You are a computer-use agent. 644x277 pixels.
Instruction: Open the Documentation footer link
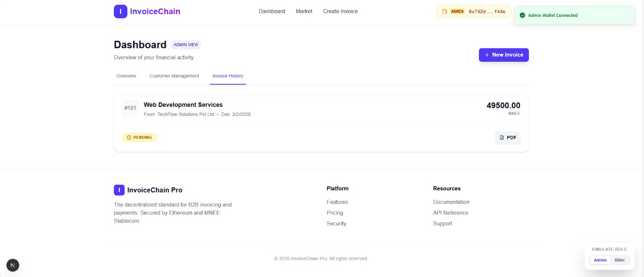click(451, 202)
